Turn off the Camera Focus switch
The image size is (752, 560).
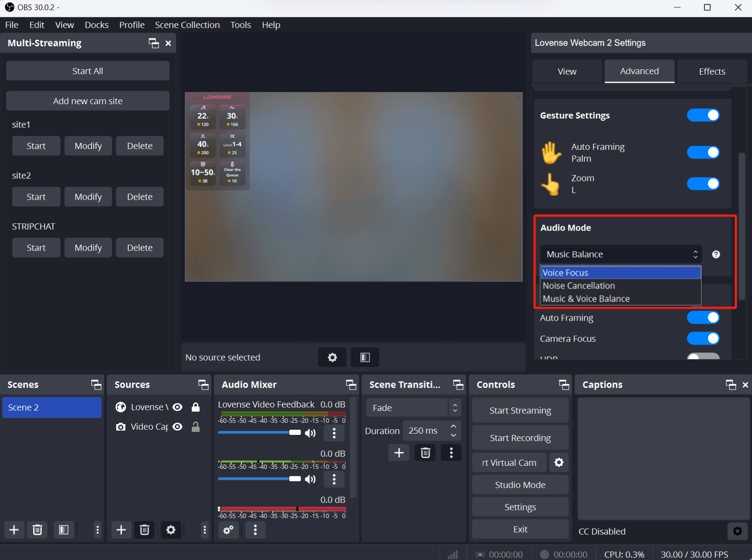point(703,339)
